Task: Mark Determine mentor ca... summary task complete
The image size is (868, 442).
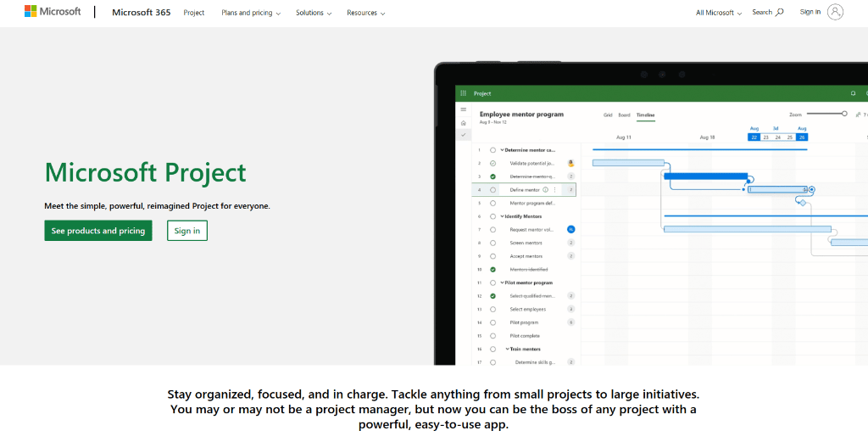Action: (492, 150)
